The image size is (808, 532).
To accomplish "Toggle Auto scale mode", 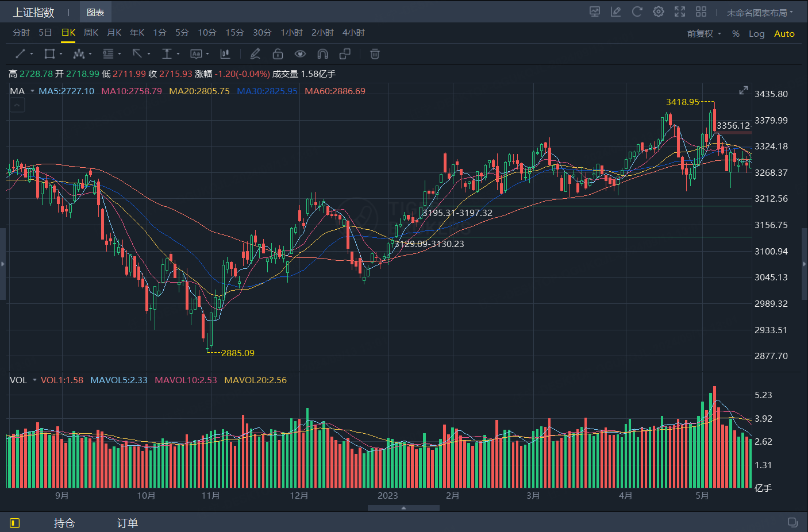I will (784, 34).
